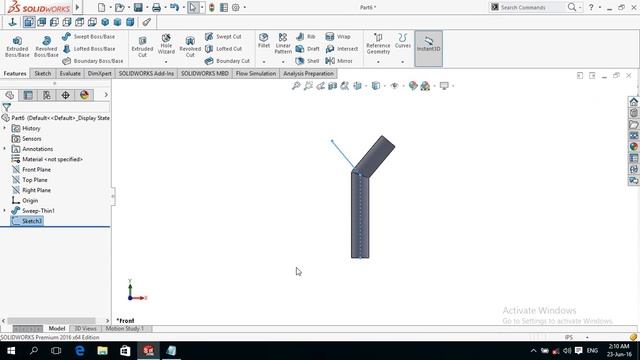This screenshot has width=640, height=360.
Task: Open the Linear Pattern dropdown arrow
Action: pos(283,62)
